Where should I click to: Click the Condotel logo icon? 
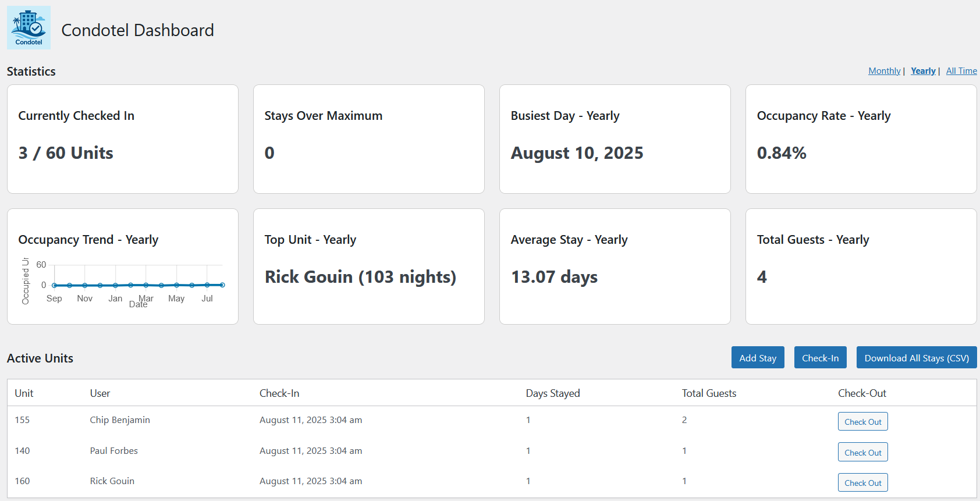coord(29,27)
